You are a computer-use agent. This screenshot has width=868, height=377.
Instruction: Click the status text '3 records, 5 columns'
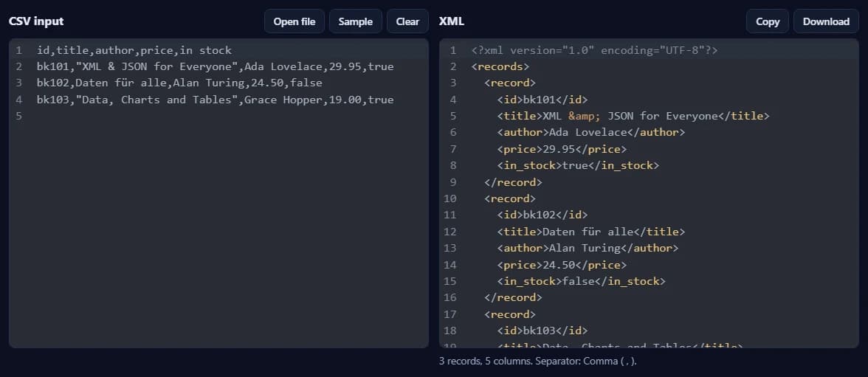click(484, 361)
